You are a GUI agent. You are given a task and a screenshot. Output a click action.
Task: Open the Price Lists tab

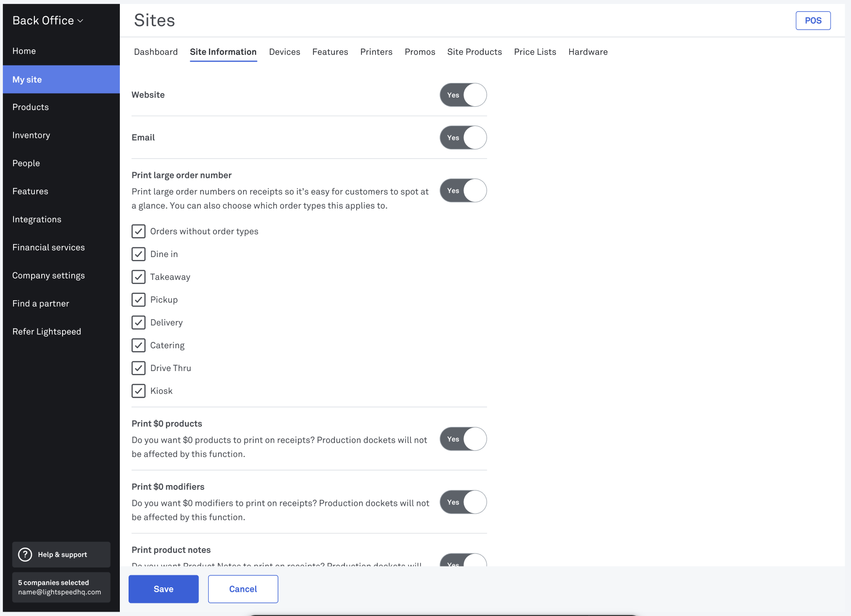click(535, 52)
